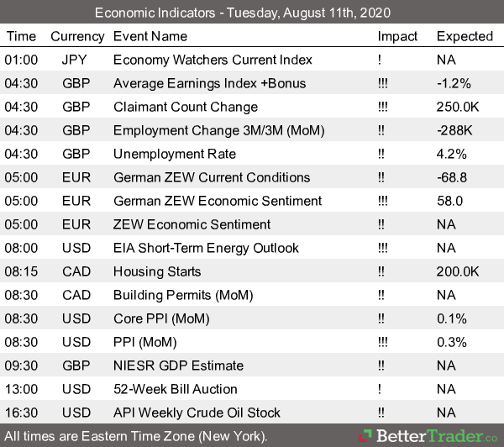Select the NIESR GDP Estimate event

pos(178,365)
